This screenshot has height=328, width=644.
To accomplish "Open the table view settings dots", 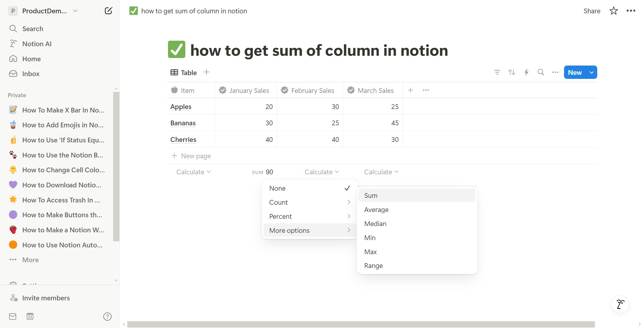I will [x=555, y=72].
